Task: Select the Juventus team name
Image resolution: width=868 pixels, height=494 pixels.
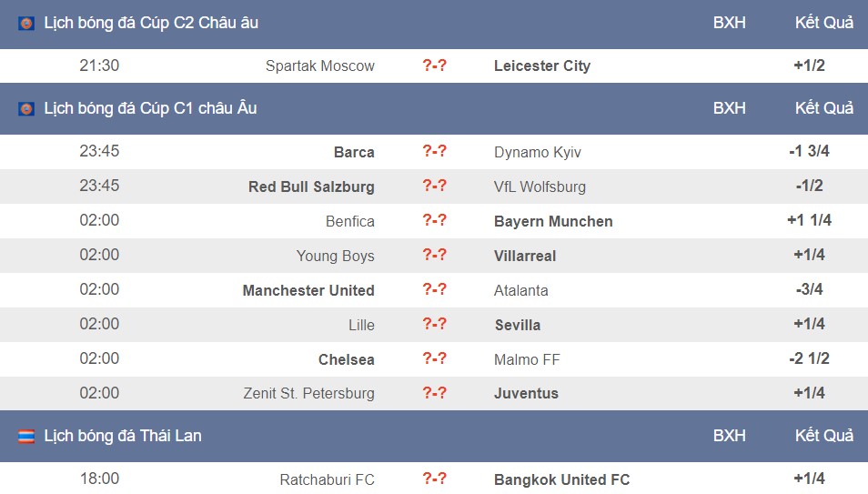Action: (526, 394)
